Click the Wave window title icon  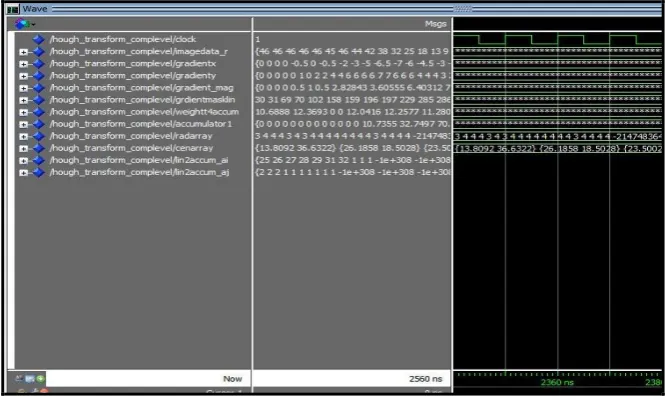[x=13, y=9]
